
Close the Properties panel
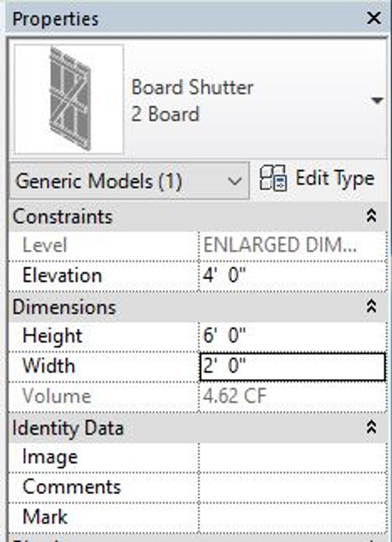pyautogui.click(x=374, y=19)
